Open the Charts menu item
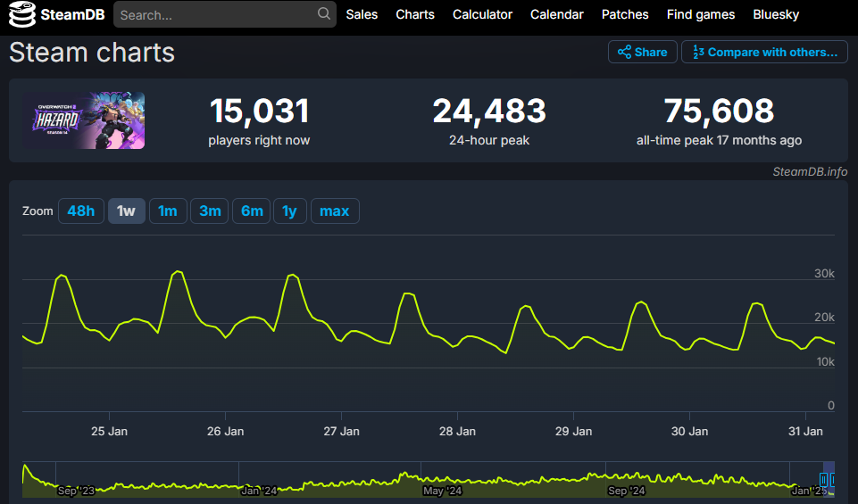858x504 pixels. pyautogui.click(x=415, y=14)
